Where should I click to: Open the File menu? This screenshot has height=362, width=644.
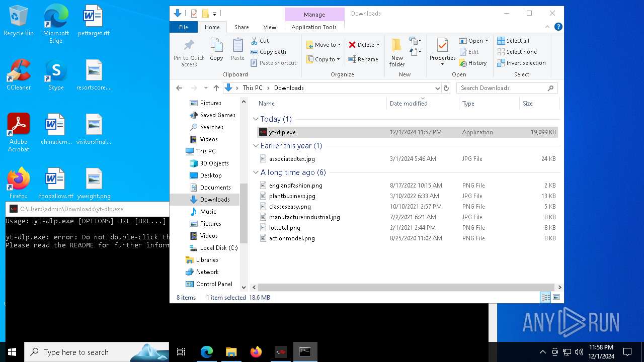(184, 27)
